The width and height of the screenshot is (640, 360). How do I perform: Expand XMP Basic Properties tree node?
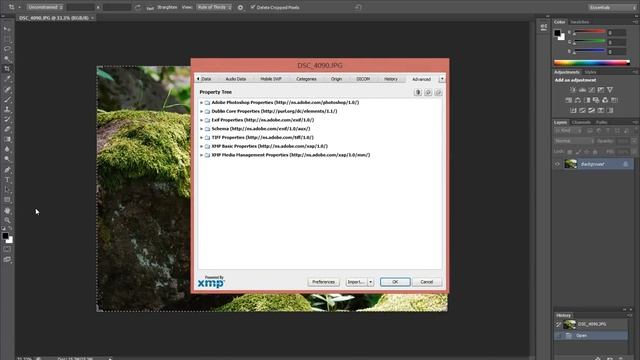(x=201, y=146)
